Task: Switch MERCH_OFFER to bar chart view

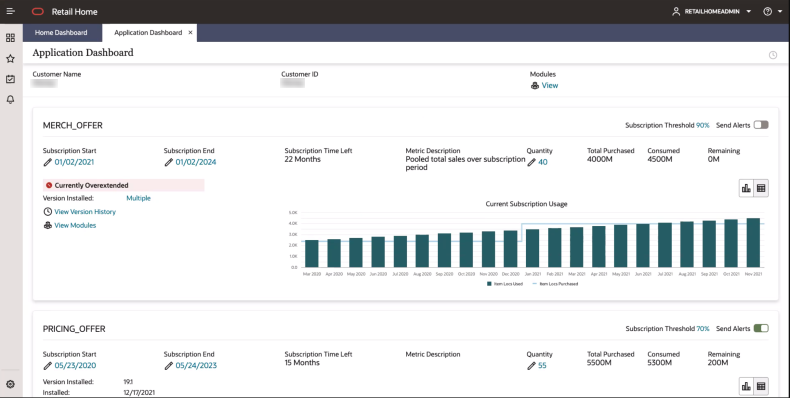Action: click(746, 188)
